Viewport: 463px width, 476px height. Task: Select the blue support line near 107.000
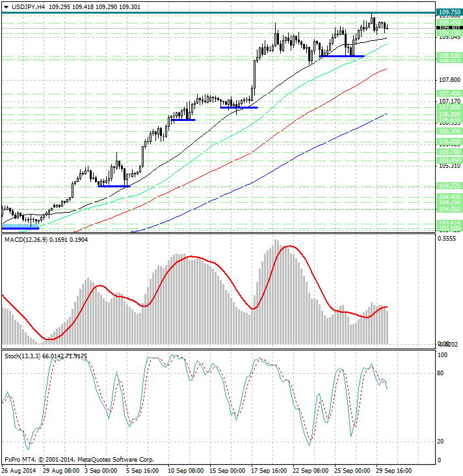click(239, 107)
